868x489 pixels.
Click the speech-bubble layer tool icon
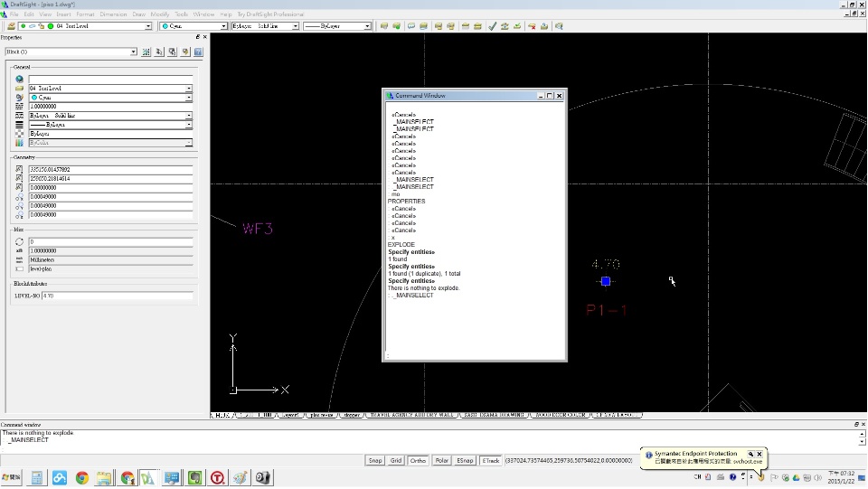(411, 26)
